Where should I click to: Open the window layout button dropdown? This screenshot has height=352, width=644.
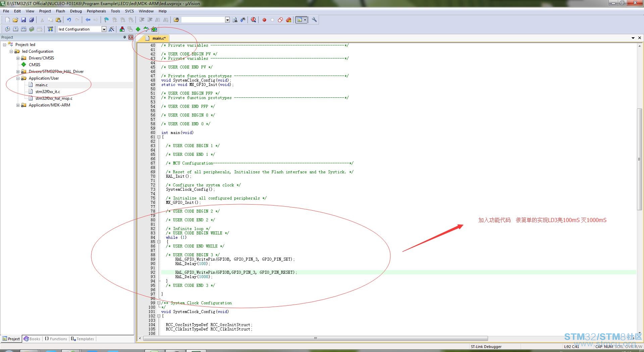305,20
